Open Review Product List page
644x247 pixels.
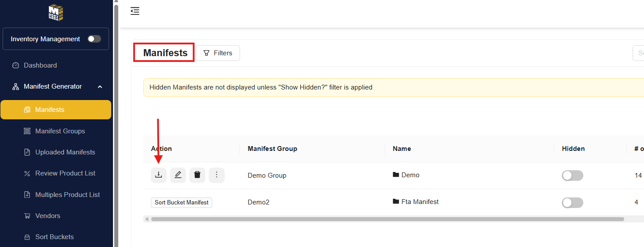(x=65, y=173)
